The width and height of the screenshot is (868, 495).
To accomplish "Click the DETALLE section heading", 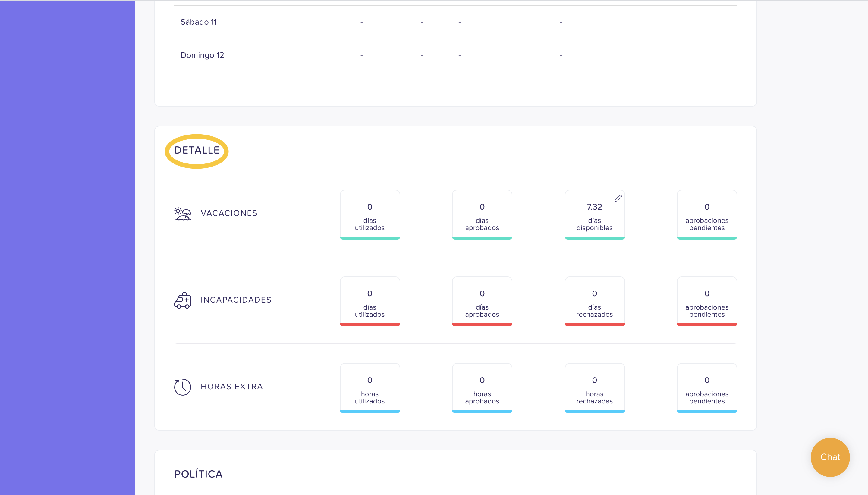I will (x=197, y=150).
